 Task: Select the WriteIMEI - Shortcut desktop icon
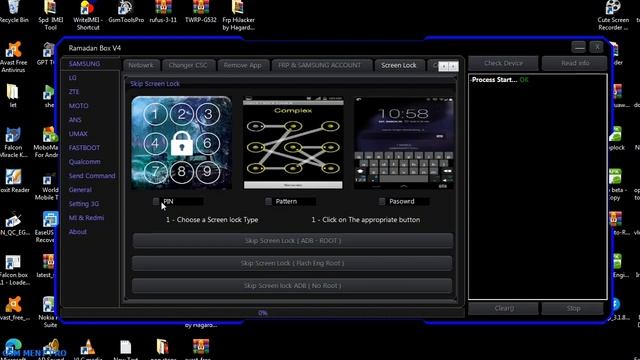point(88,16)
